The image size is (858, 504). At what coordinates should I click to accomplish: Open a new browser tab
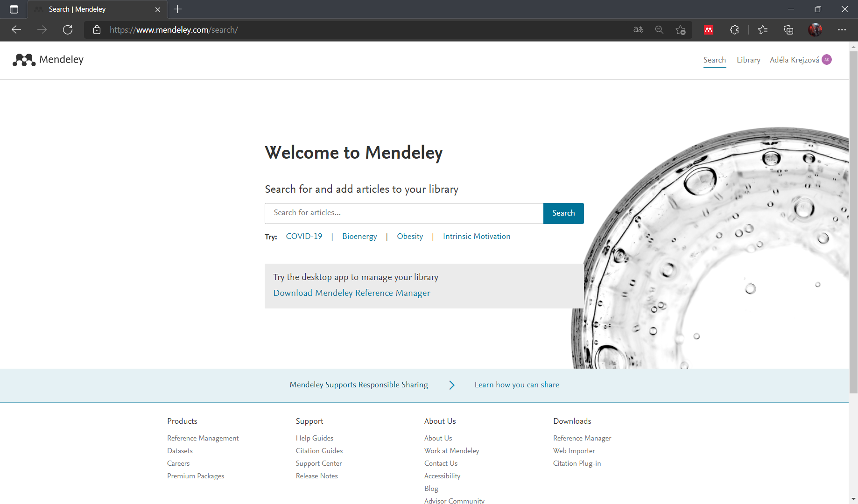(178, 9)
